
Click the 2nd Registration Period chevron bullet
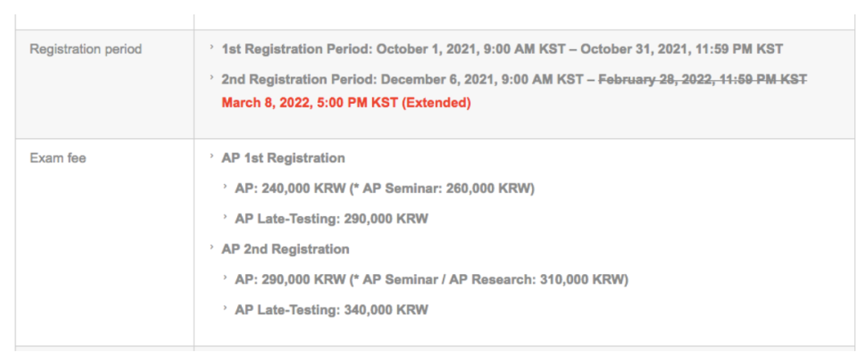point(212,78)
